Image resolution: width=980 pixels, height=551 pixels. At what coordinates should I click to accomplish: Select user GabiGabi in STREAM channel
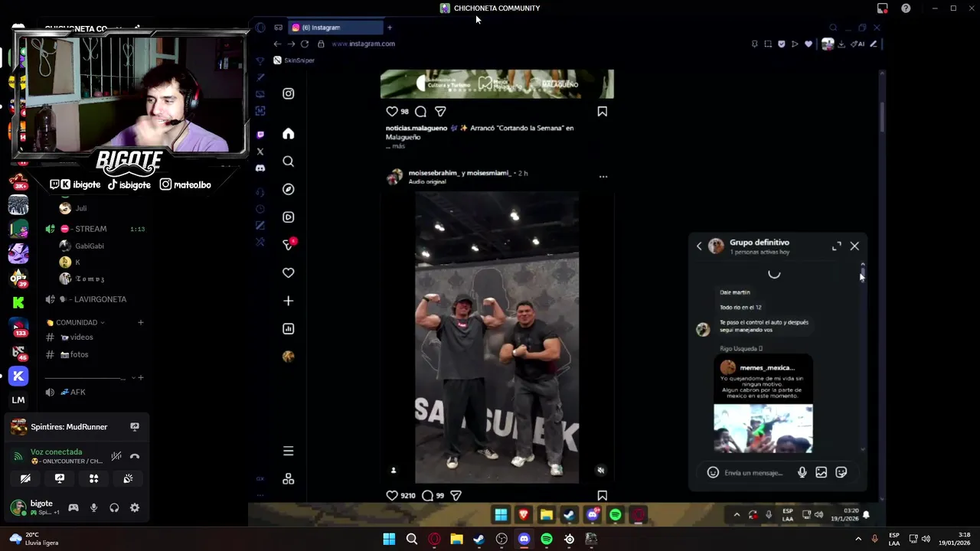90,246
